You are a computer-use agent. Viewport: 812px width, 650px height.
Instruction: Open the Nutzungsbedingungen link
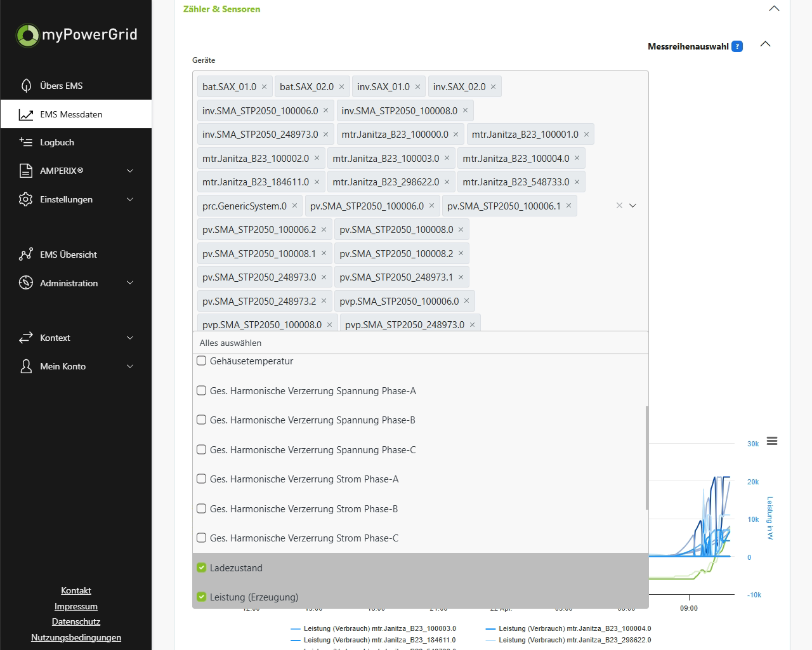click(x=76, y=637)
